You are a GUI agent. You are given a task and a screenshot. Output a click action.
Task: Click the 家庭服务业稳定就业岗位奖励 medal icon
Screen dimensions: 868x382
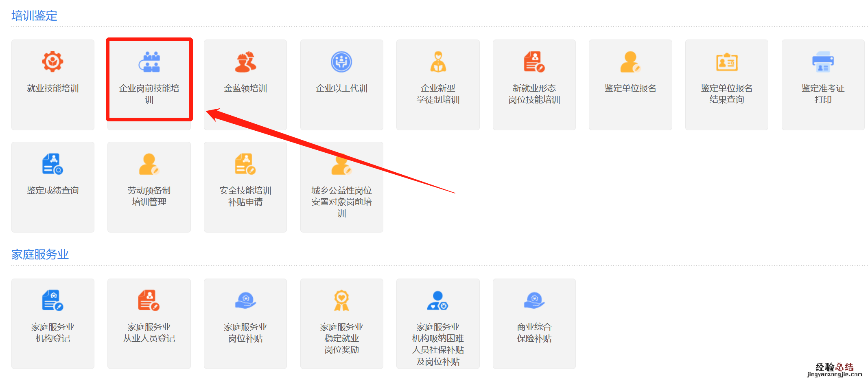click(341, 301)
